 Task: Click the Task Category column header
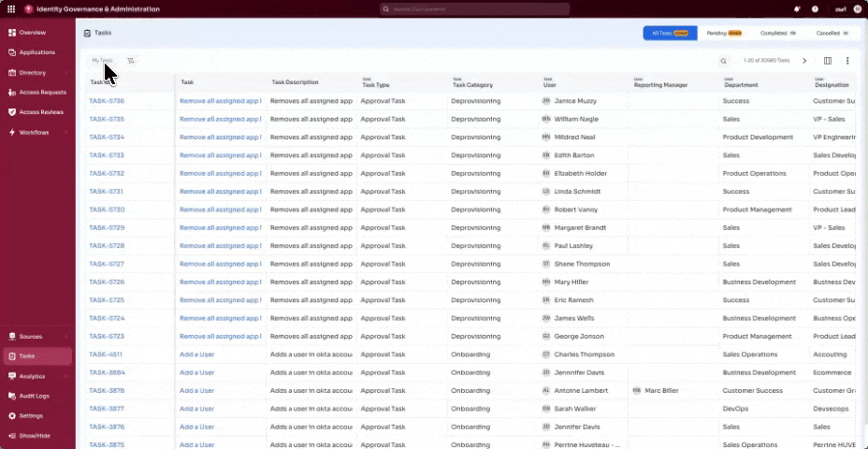(472, 85)
